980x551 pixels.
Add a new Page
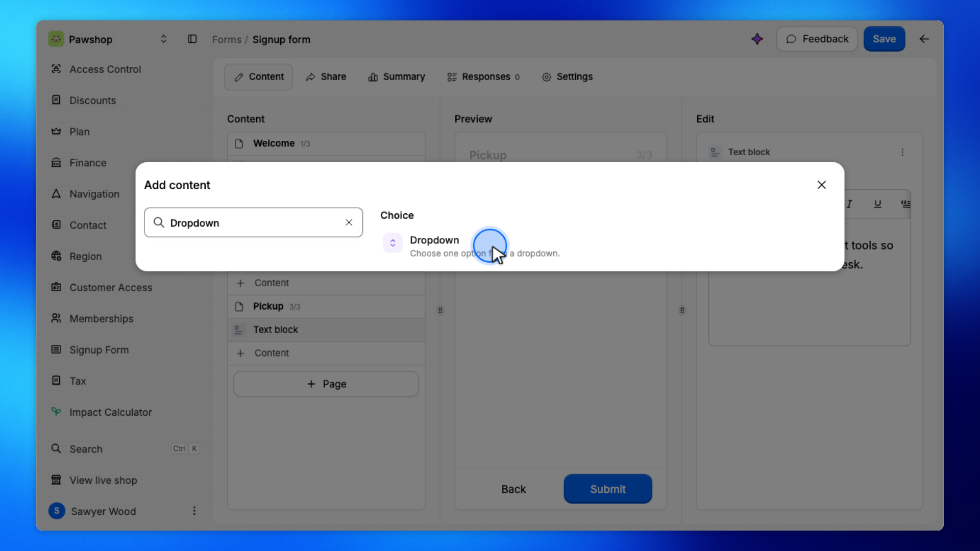coord(326,384)
